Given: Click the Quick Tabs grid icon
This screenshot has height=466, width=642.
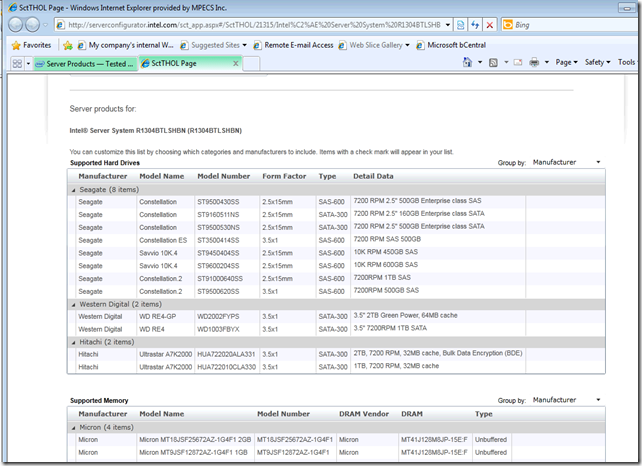Looking at the screenshot, I should coord(18,63).
